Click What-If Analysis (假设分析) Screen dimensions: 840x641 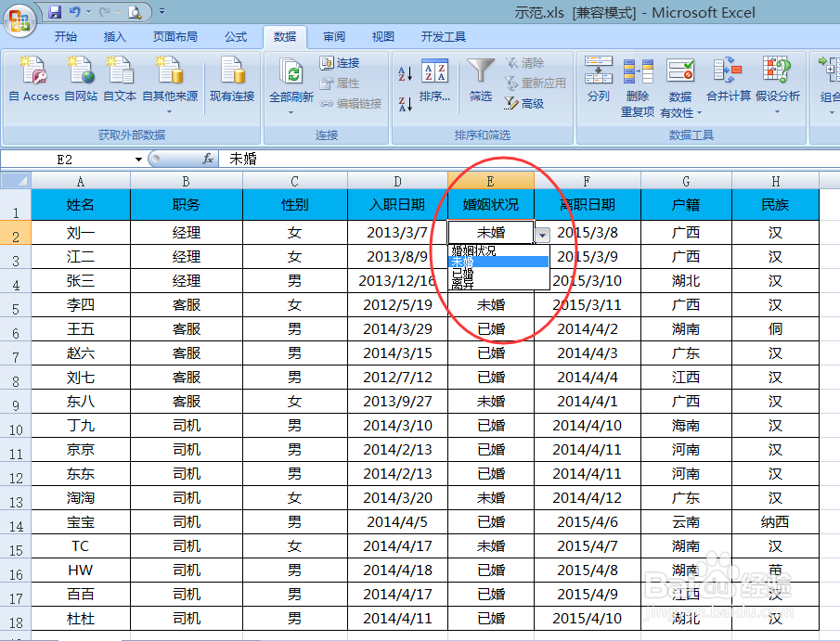[x=777, y=79]
